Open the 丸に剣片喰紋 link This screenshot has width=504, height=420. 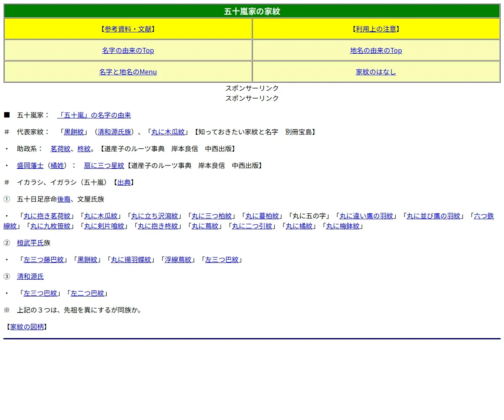click(104, 226)
